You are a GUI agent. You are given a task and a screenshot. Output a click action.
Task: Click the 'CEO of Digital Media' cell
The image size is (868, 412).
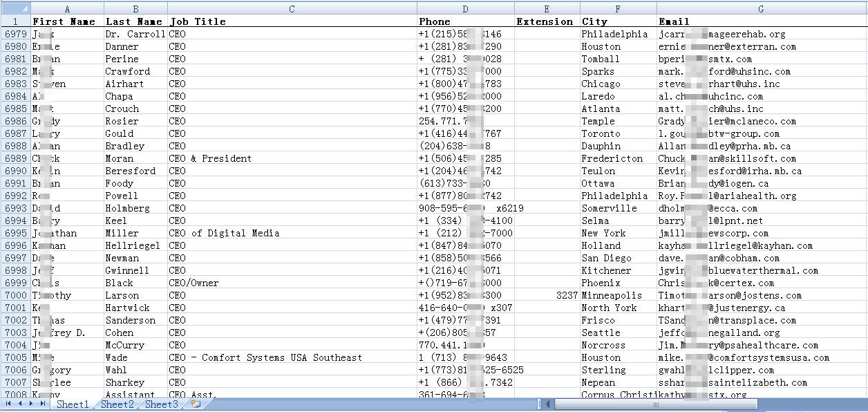click(x=292, y=233)
